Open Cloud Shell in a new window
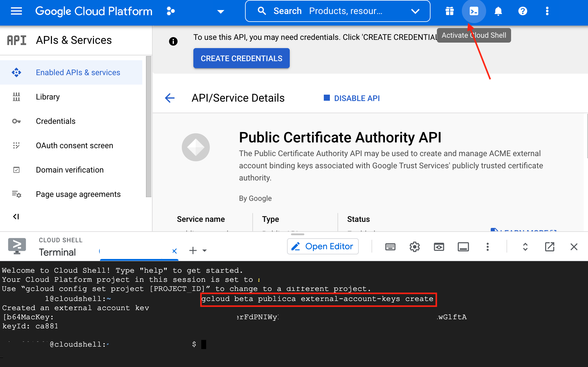588x367 pixels. 549,246
